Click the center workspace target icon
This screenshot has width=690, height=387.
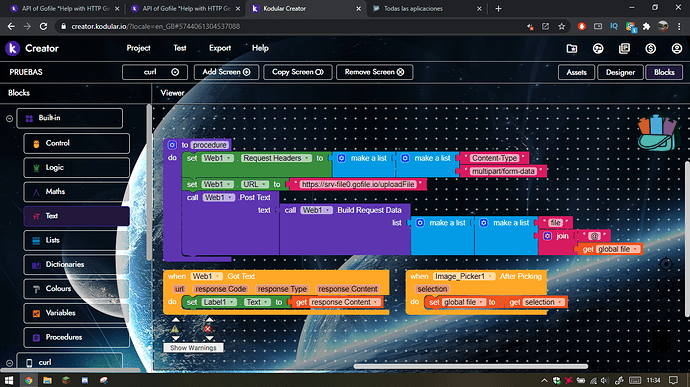coord(666,264)
